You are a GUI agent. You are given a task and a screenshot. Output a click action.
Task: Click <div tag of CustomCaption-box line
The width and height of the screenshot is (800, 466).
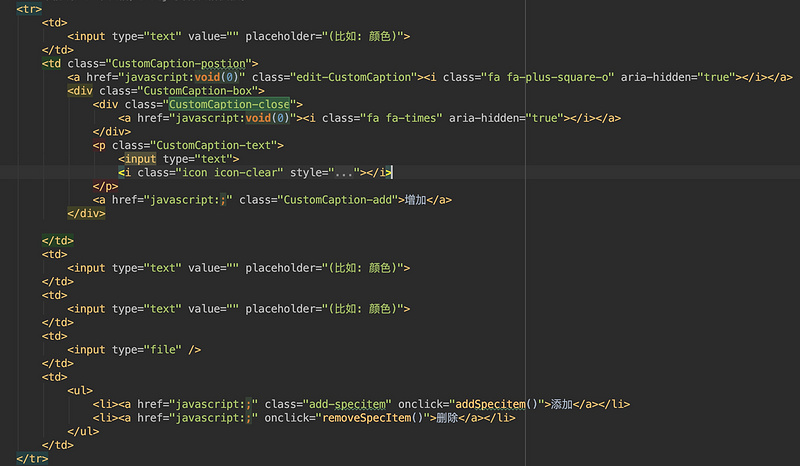point(80,91)
